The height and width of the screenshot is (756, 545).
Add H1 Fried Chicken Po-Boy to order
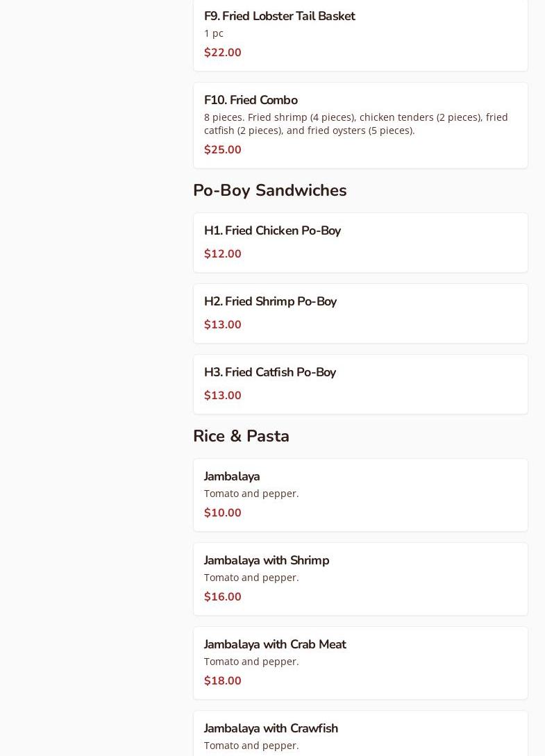[272, 230]
